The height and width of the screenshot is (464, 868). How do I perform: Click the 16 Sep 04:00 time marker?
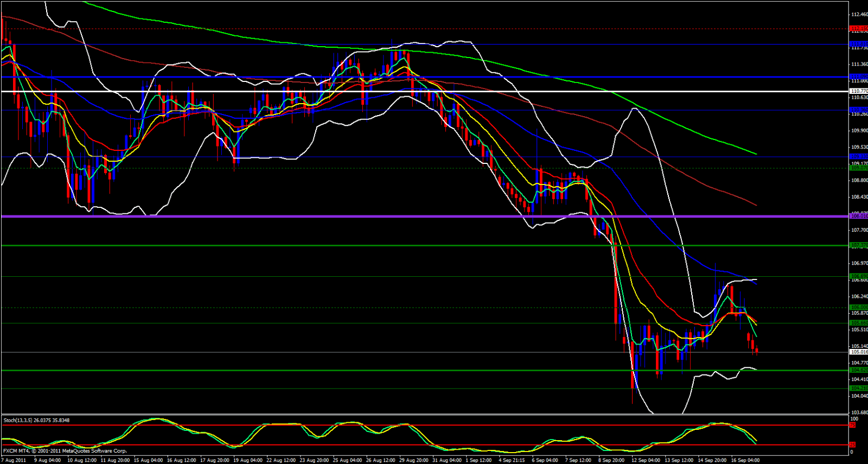(746, 460)
